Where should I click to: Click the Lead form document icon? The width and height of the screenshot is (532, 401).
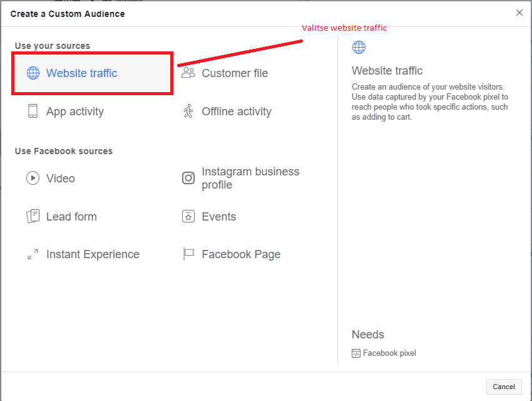[33, 216]
